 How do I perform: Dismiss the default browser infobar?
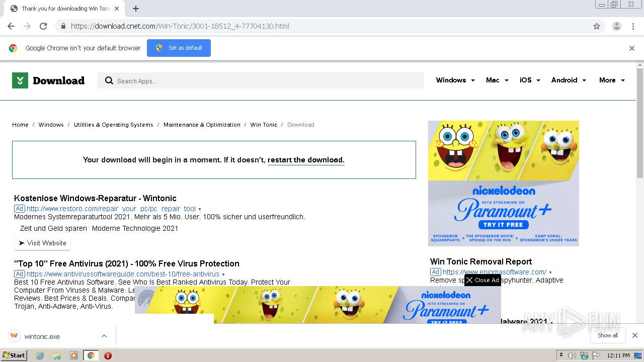coord(632,48)
